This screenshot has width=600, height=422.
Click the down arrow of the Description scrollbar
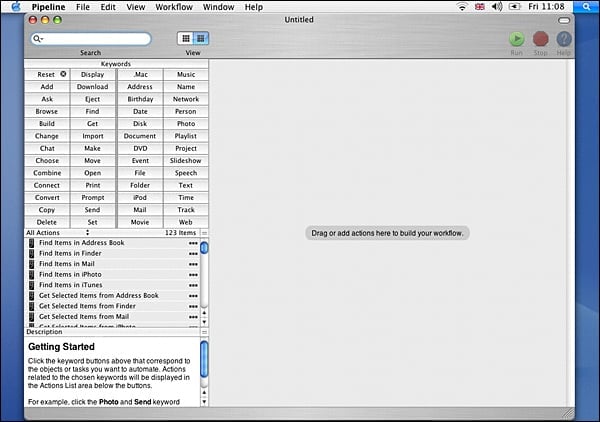coord(204,402)
